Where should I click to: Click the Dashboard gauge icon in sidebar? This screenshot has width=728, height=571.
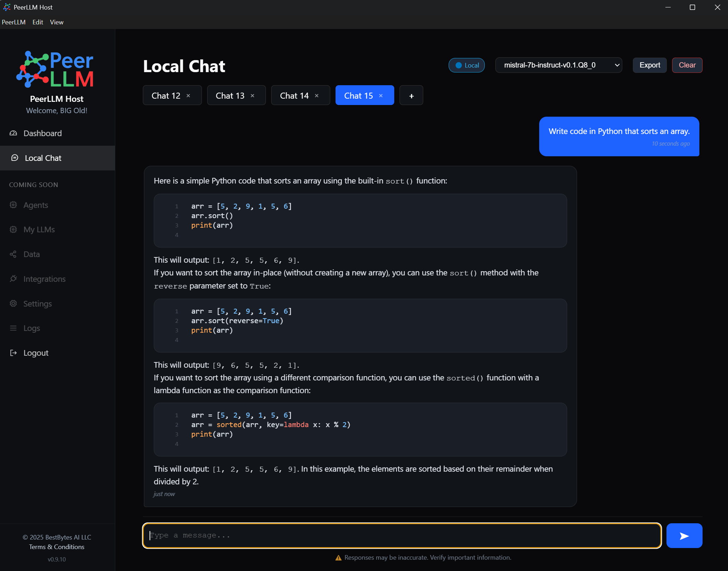click(x=13, y=133)
